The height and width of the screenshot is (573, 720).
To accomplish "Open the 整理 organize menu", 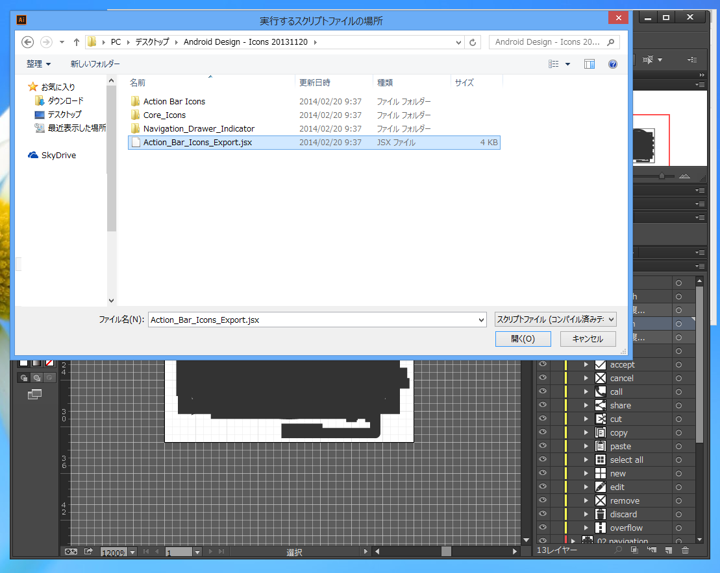I will [38, 64].
